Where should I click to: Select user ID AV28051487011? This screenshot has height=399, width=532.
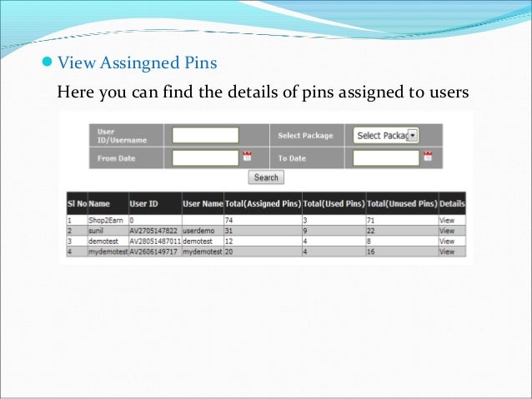(155, 242)
